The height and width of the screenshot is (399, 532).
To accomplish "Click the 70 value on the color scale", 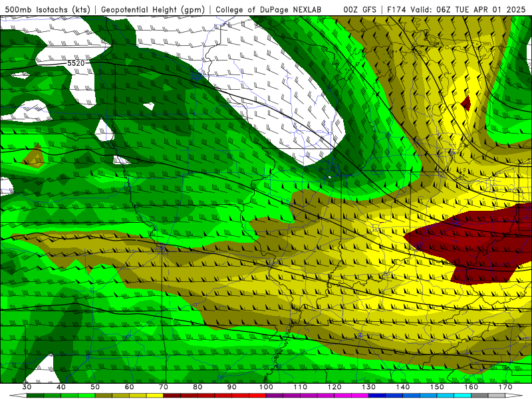I will (164, 387).
